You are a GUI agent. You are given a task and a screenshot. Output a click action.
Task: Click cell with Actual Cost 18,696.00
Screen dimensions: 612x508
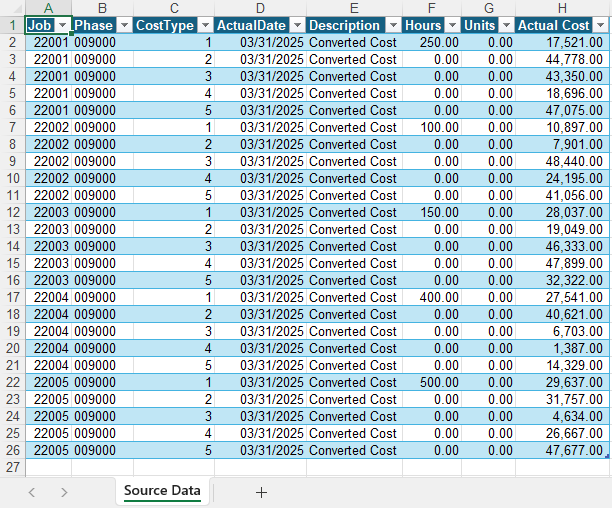(562, 93)
